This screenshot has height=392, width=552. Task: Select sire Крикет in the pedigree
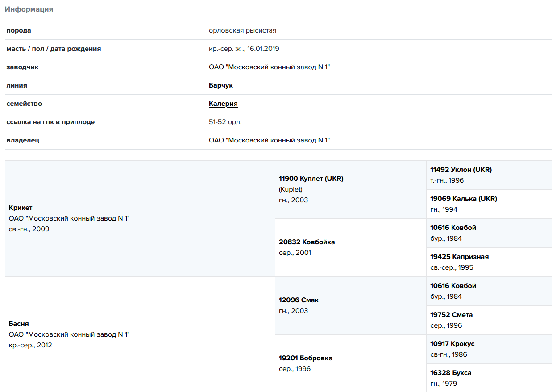(x=21, y=208)
